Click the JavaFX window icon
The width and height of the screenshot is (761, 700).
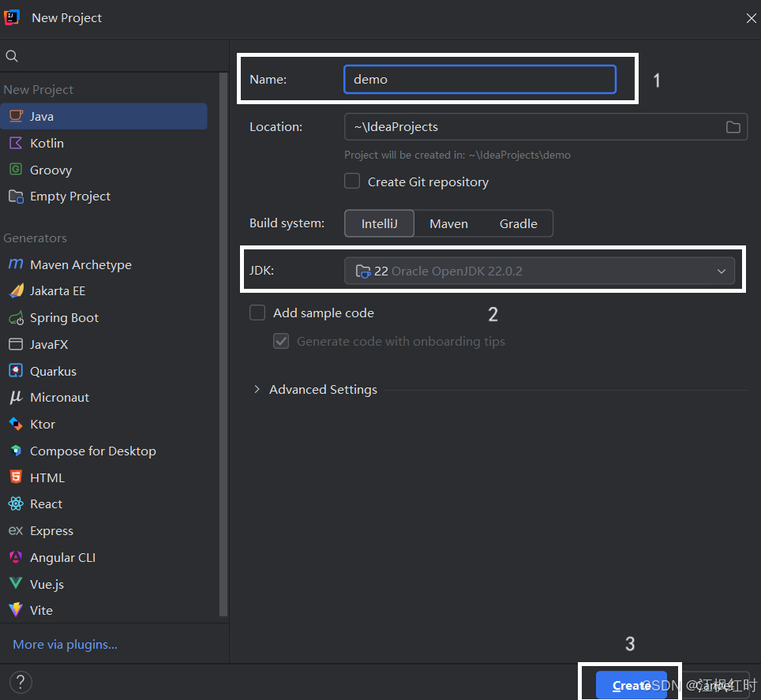point(16,344)
